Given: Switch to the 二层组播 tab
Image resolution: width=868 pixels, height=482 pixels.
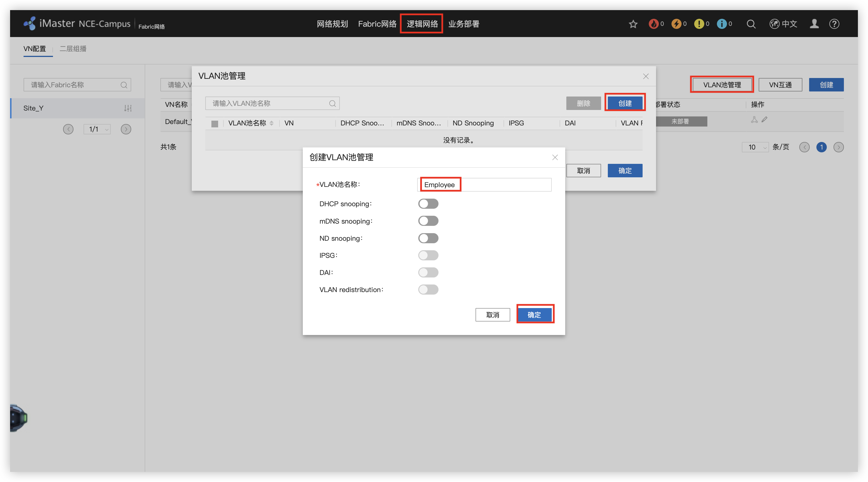Looking at the screenshot, I should [73, 49].
